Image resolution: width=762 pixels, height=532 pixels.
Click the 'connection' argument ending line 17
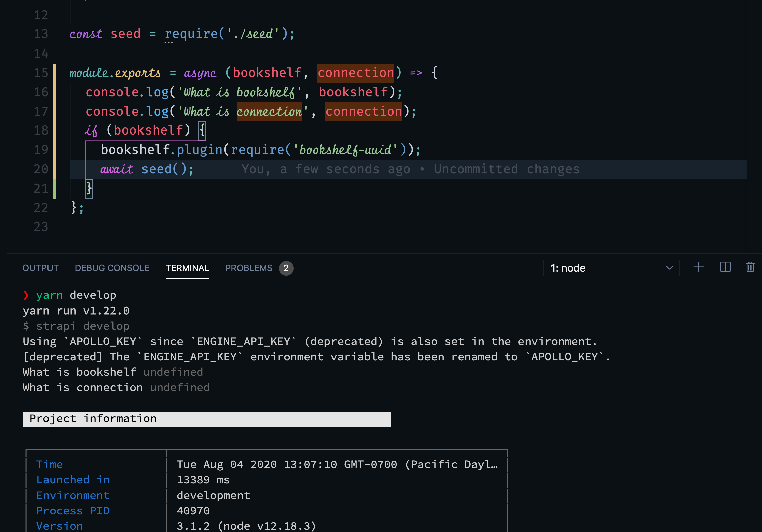(x=364, y=112)
